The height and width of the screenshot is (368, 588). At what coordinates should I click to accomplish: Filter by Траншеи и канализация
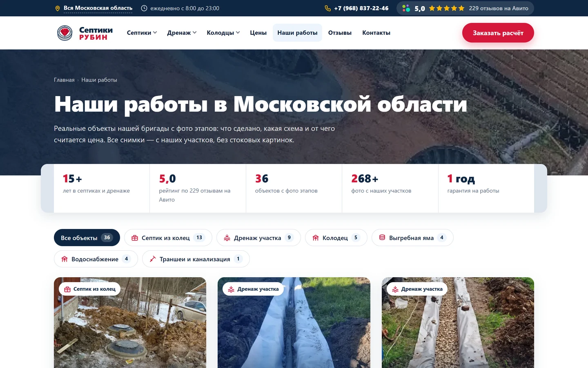tap(196, 259)
